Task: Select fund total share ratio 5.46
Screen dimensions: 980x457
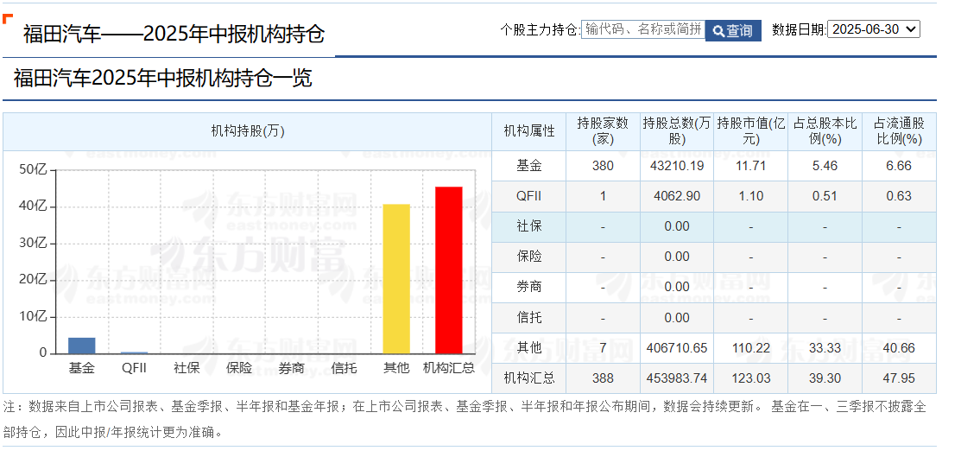Action: (x=825, y=166)
